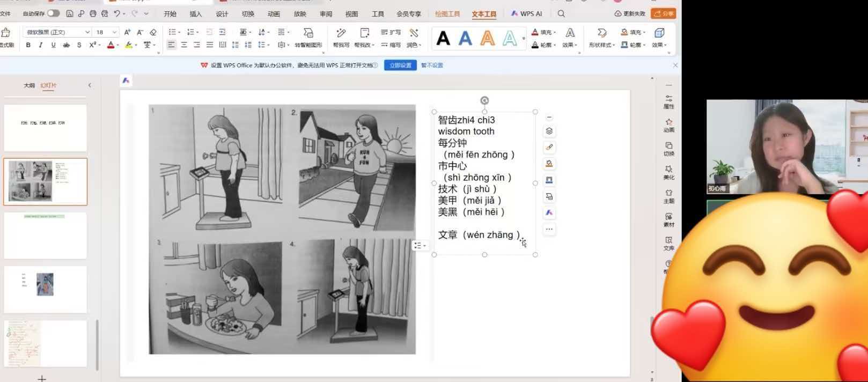The image size is (868, 382).
Task: Click the print preview icon
Action: click(x=105, y=13)
